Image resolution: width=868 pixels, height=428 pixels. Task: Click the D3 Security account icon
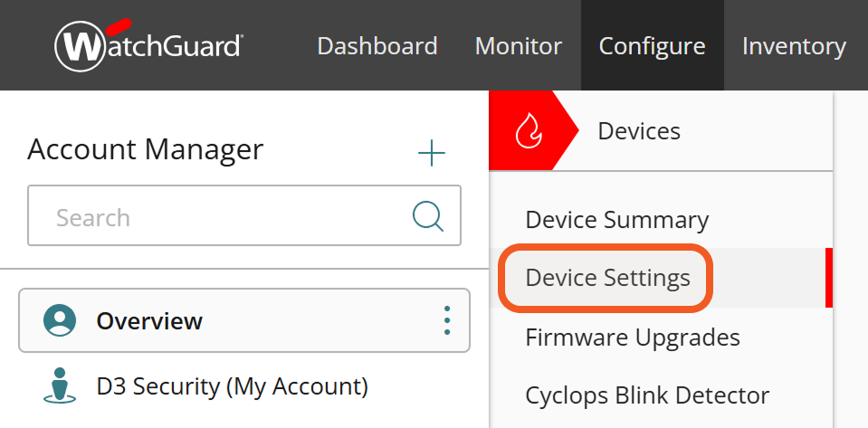coord(60,386)
